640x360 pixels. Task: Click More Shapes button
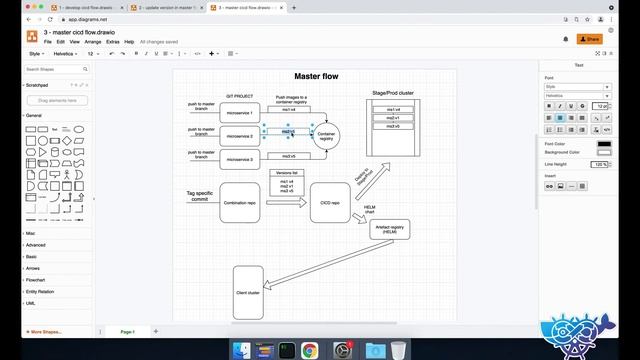click(x=44, y=332)
